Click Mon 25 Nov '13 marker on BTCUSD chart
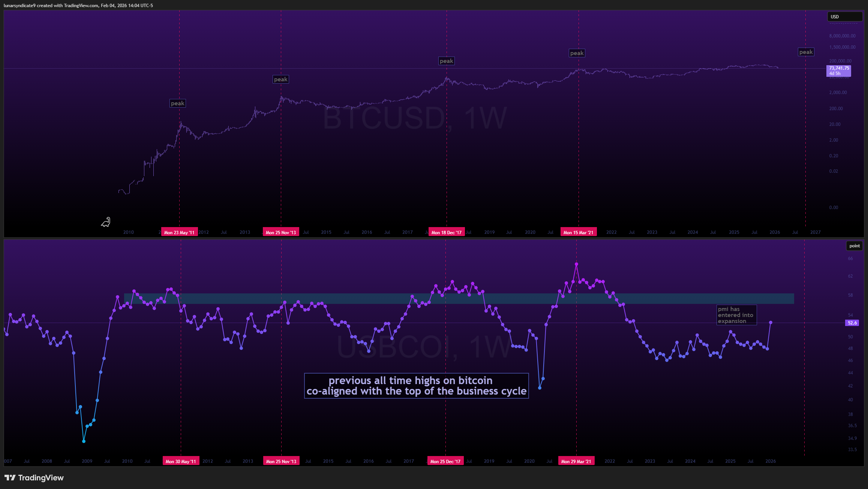This screenshot has height=489, width=868. click(281, 232)
